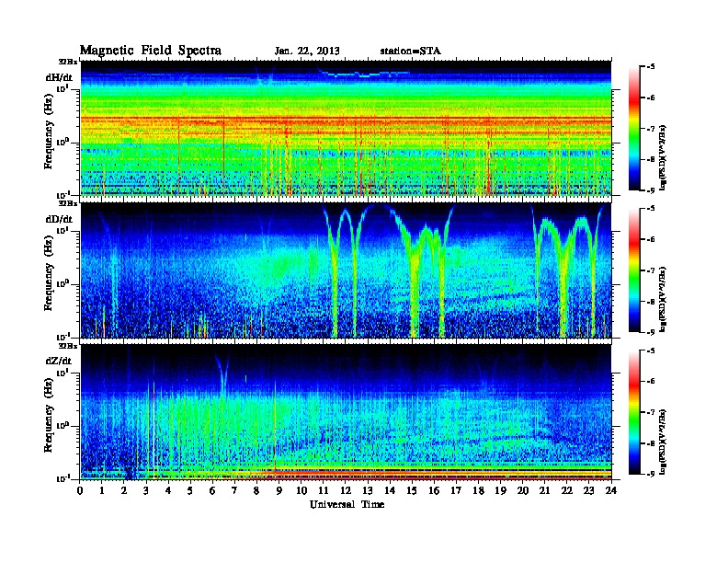The width and height of the screenshot is (728, 563).
Task: Click hour 0 on the time axis
Action: 80,490
